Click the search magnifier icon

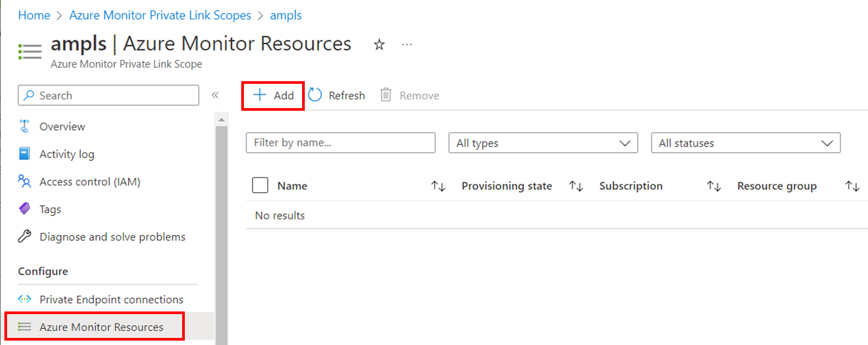pos(29,95)
